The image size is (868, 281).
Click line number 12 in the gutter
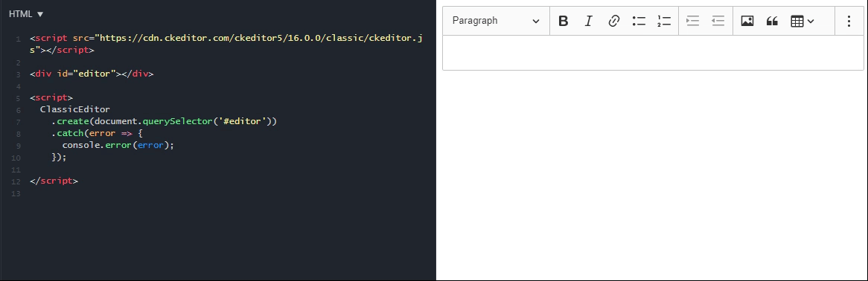click(16, 181)
